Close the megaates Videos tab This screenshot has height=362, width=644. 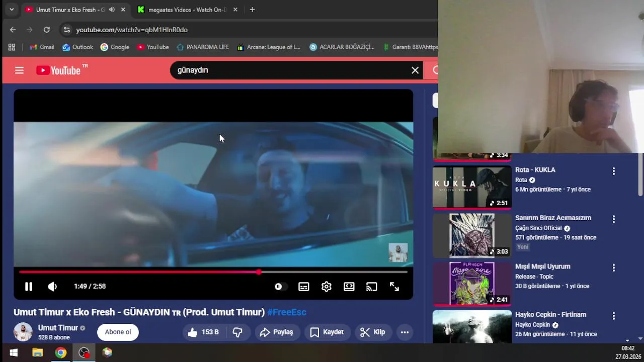pyautogui.click(x=235, y=10)
